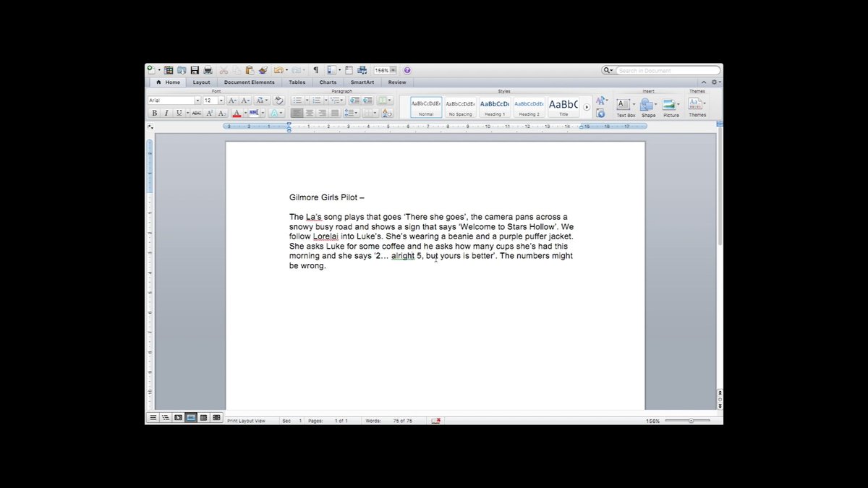This screenshot has height=488, width=868.
Task: Click the Open file folder icon
Action: pyautogui.click(x=182, y=70)
